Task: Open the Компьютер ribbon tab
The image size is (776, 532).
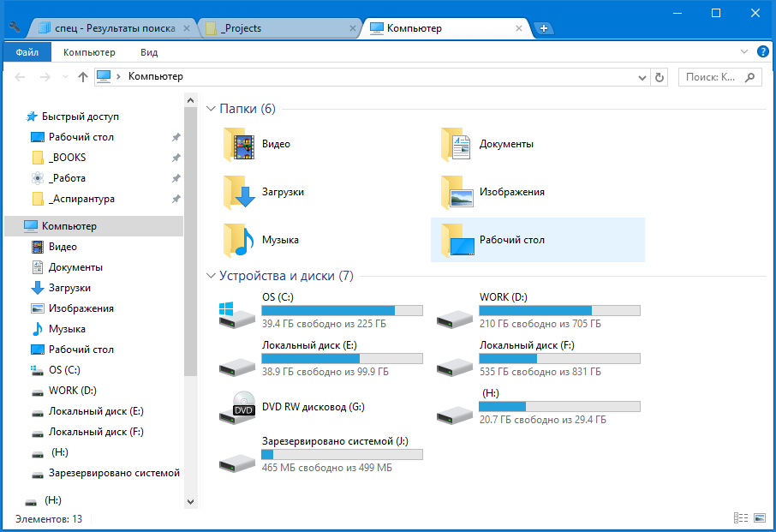Action: 89,52
